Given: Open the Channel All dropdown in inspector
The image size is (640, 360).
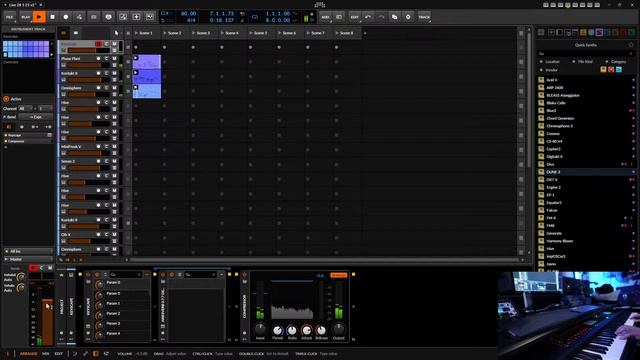Looking at the screenshot, I should click(x=25, y=109).
